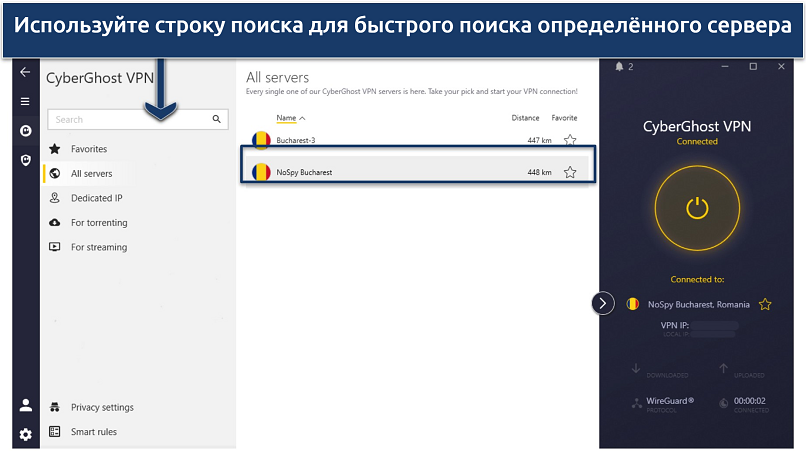
Task: Open the user account profile icon
Action: (25, 405)
